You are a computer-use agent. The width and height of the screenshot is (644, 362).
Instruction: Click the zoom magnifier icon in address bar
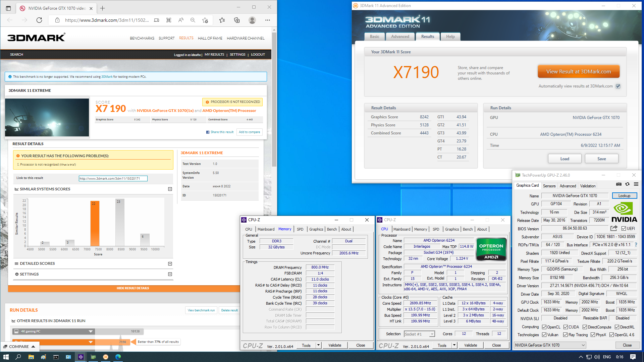click(193, 20)
